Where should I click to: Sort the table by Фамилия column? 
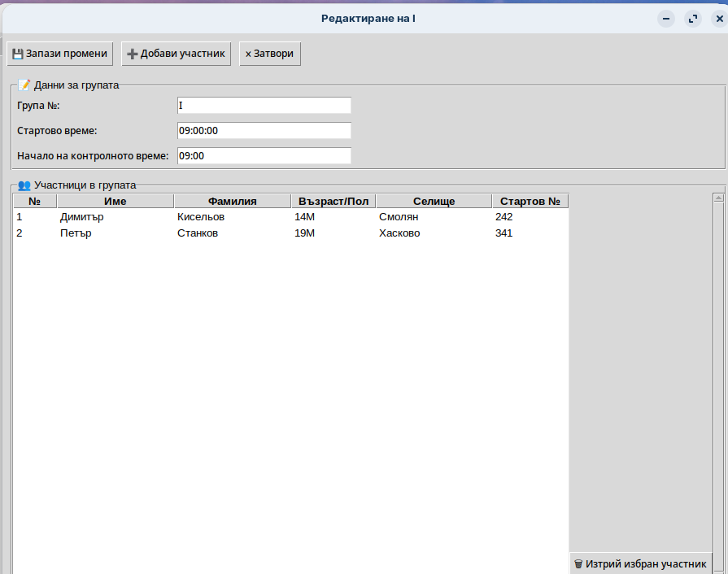(x=232, y=202)
